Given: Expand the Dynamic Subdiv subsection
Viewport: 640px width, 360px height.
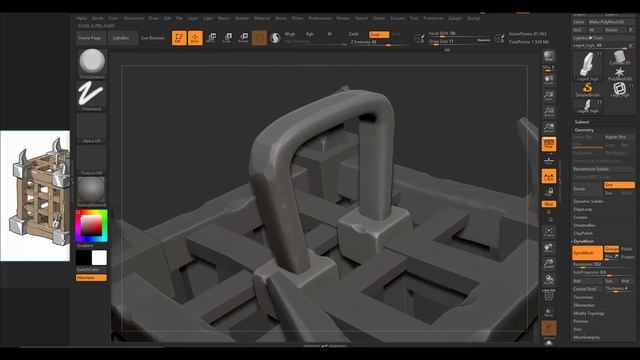Looking at the screenshot, I should tap(588, 201).
